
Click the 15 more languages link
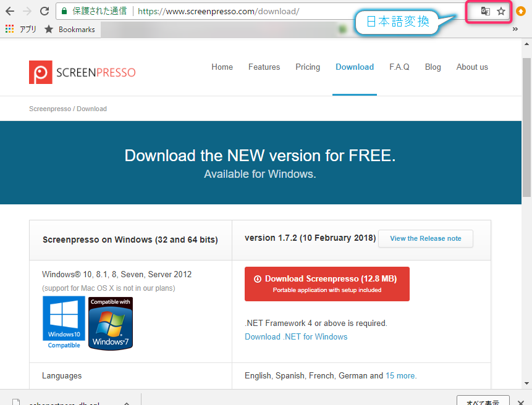pyautogui.click(x=401, y=376)
